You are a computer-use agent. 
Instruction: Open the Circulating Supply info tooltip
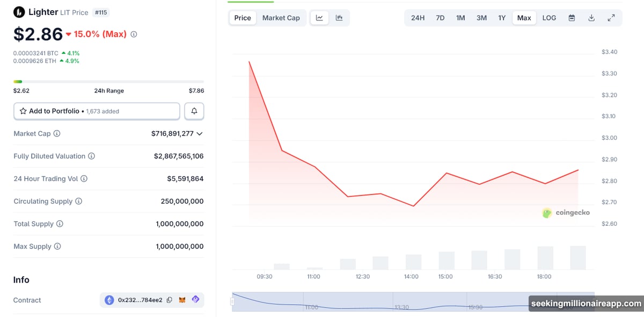[78, 201]
